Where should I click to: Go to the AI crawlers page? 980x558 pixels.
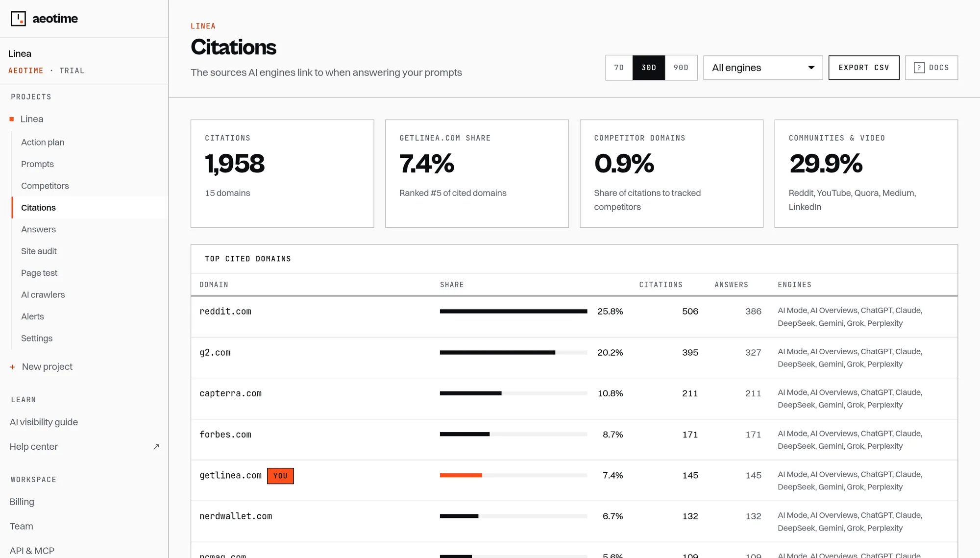43,294
